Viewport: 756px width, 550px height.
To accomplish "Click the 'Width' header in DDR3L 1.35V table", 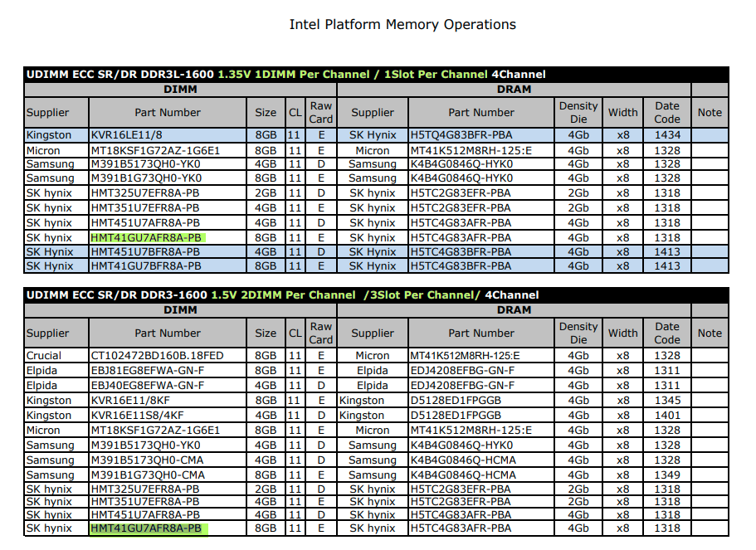I will pyautogui.click(x=623, y=112).
